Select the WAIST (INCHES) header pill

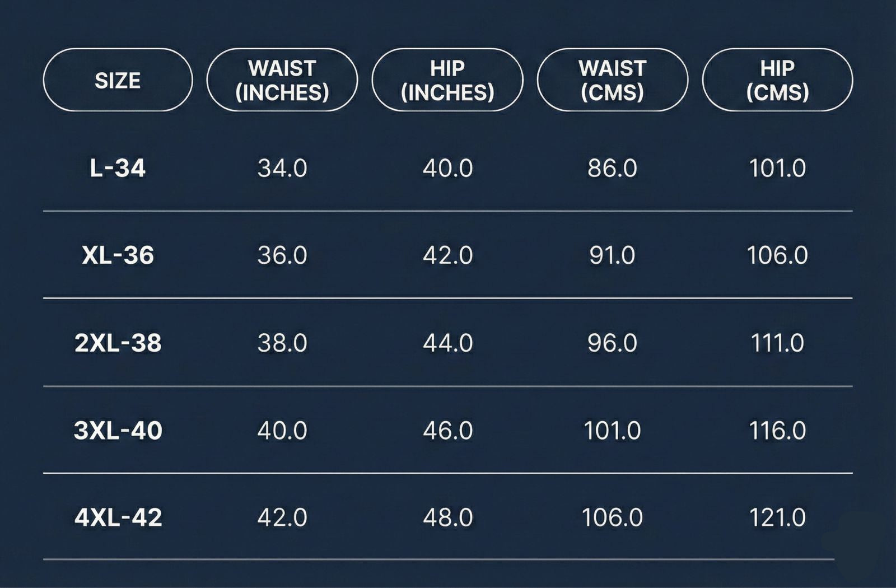pyautogui.click(x=282, y=80)
